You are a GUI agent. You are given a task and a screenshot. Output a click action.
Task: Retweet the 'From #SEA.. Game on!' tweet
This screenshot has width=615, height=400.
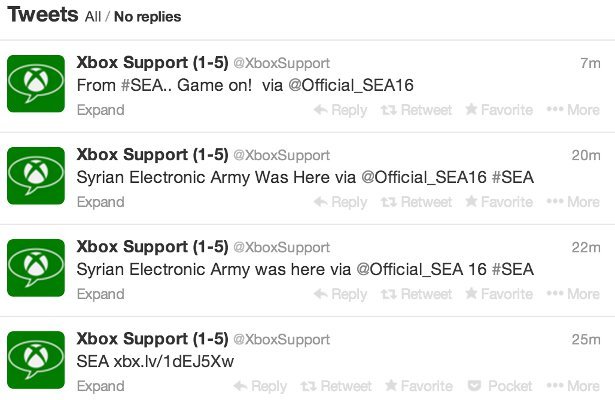point(416,110)
